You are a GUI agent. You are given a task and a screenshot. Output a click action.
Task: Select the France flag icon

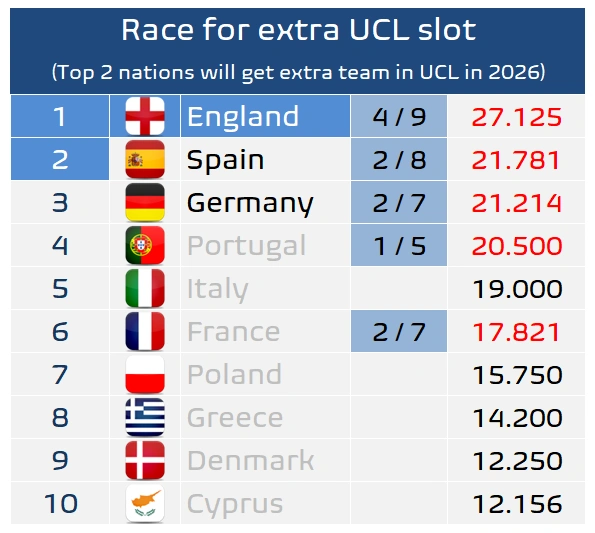tap(145, 331)
